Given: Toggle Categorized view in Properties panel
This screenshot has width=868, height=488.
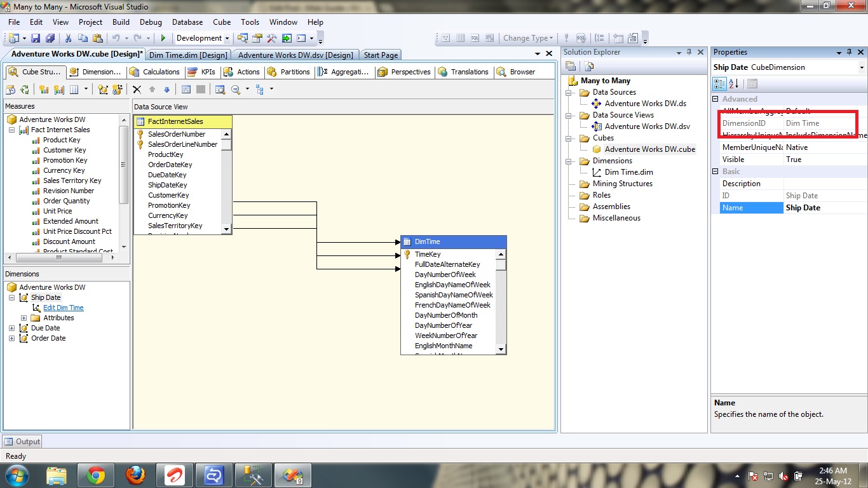Looking at the screenshot, I should click(719, 83).
